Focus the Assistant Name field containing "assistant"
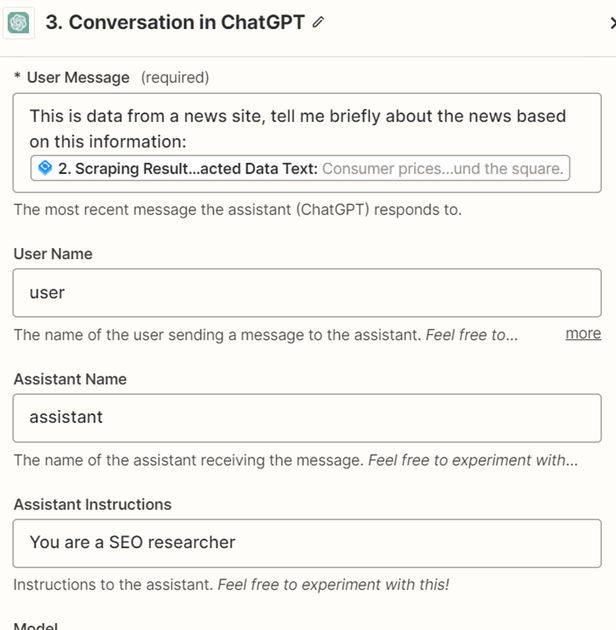Viewport: 616px width, 630px height. pos(306,417)
